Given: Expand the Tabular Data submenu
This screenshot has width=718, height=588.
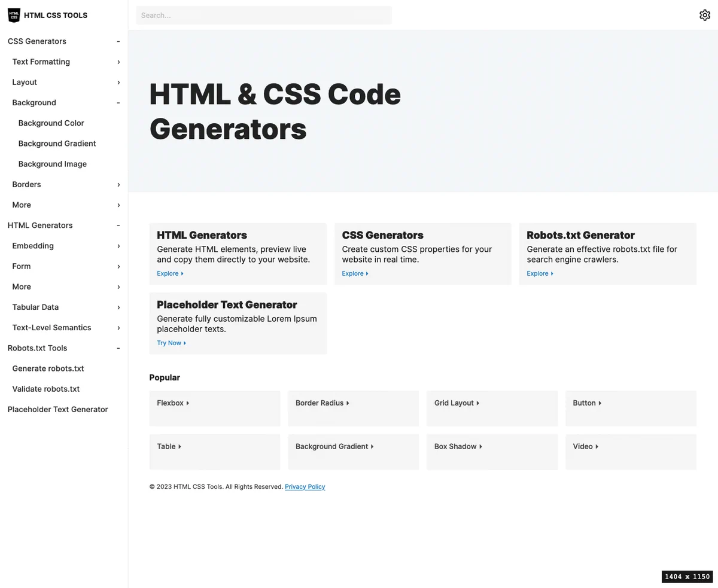Looking at the screenshot, I should coord(118,307).
